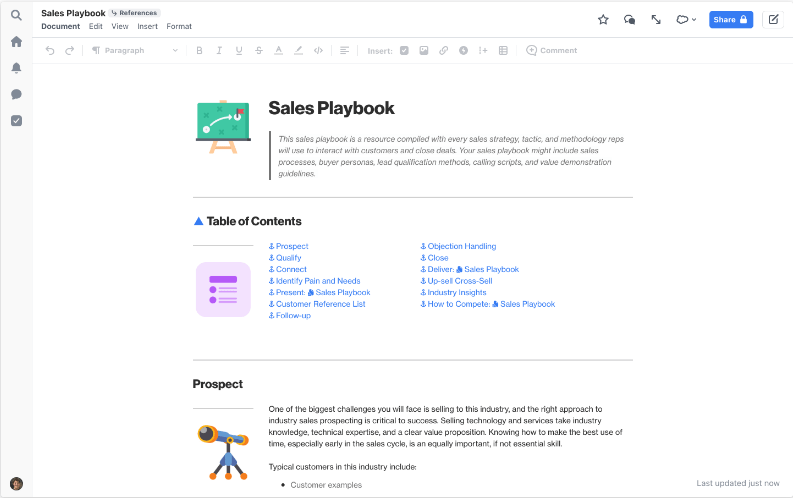
Task: Toggle bold formatting
Action: tap(199, 51)
